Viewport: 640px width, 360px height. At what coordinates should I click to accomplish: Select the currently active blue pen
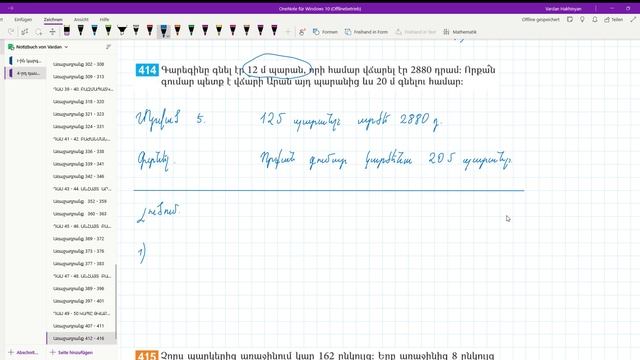tap(163, 31)
